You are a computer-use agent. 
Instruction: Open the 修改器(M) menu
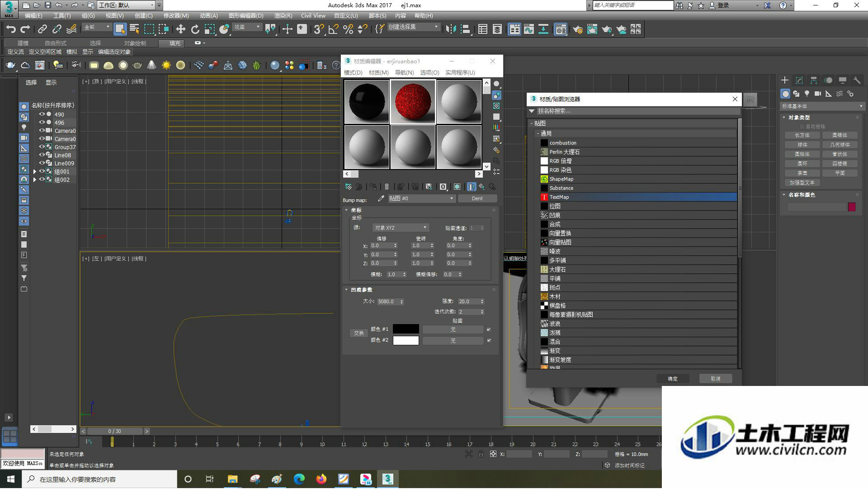point(176,16)
